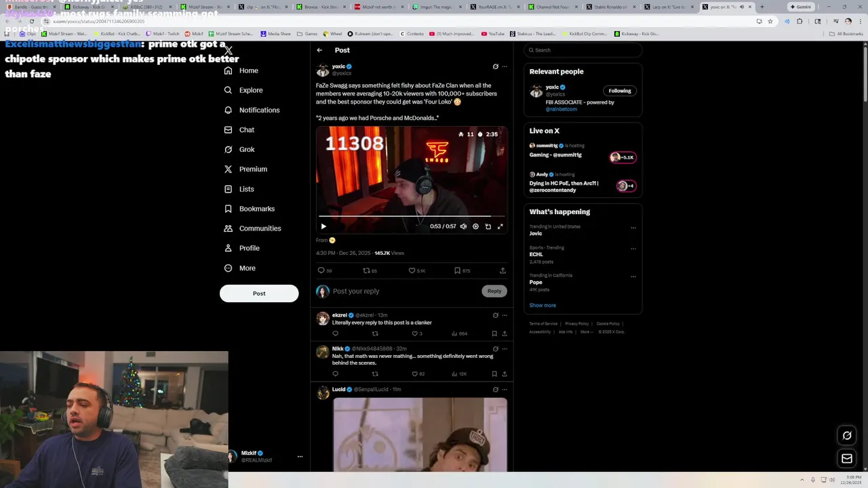
Task: Like the main post with 5.1K likes
Action: click(416, 270)
